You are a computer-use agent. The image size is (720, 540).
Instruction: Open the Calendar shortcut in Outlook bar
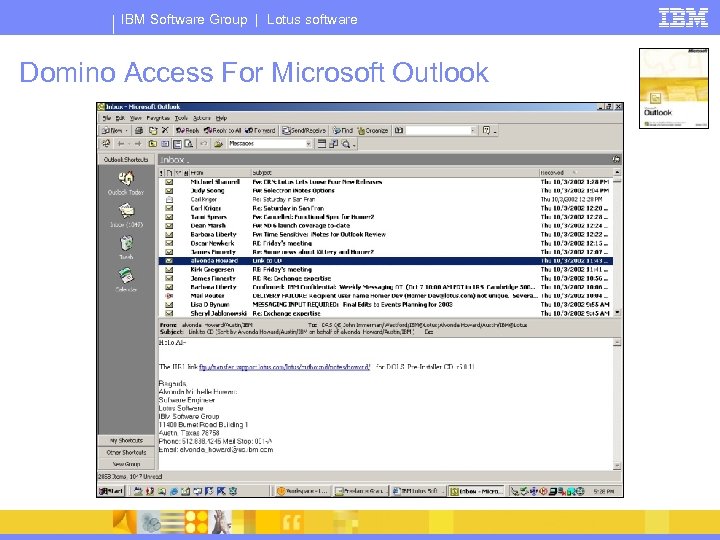[126, 280]
